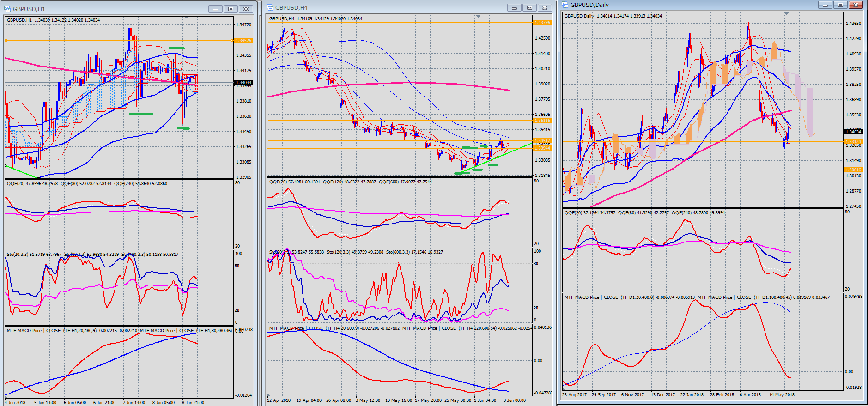The width and height of the screenshot is (868, 406).
Task: Select the 1.34034 current price label in H1
Action: tap(243, 83)
